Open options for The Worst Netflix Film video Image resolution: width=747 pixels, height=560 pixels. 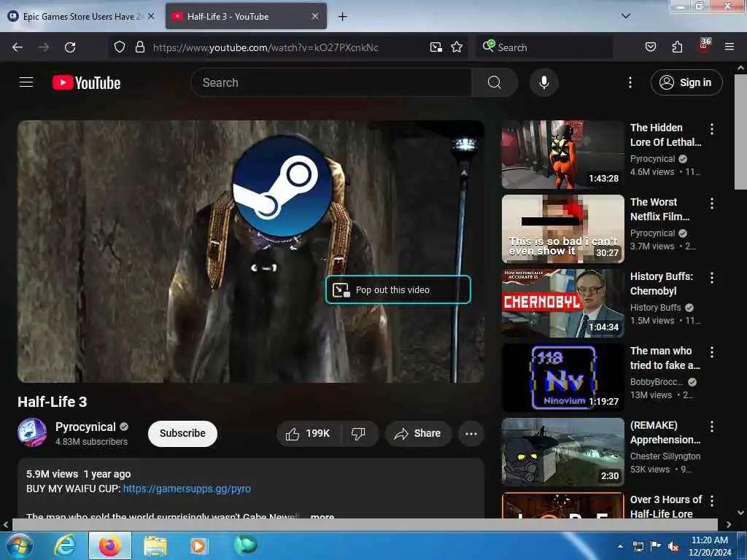coord(712,203)
